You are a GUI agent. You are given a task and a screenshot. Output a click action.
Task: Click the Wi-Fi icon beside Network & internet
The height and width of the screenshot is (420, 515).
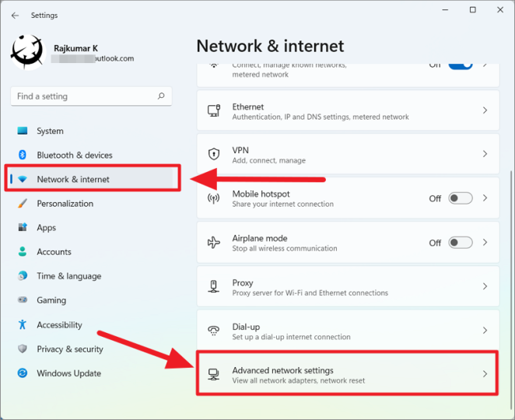[x=23, y=179]
